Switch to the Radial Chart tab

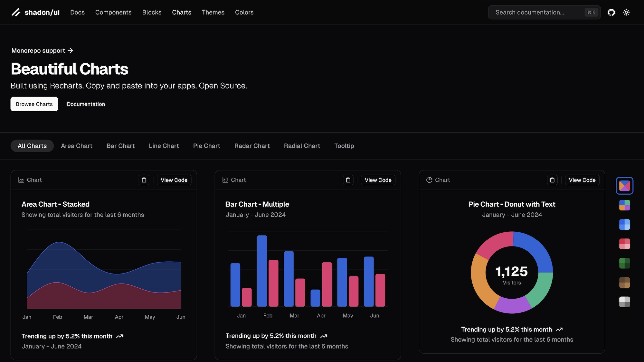(302, 146)
